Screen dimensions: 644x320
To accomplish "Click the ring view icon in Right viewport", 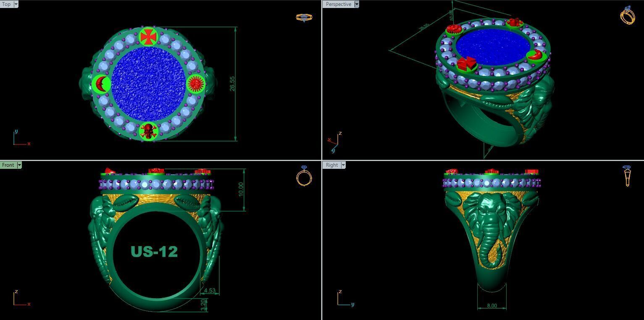I will (627, 176).
